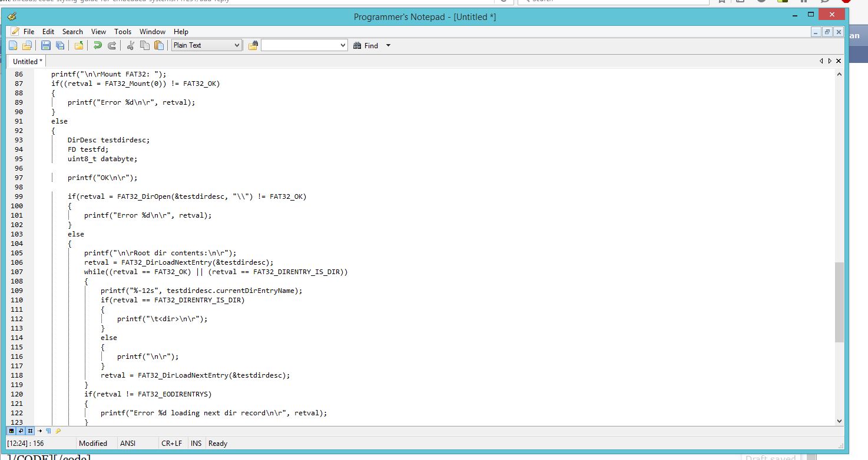
Task: Click the New file icon
Action: (13, 45)
